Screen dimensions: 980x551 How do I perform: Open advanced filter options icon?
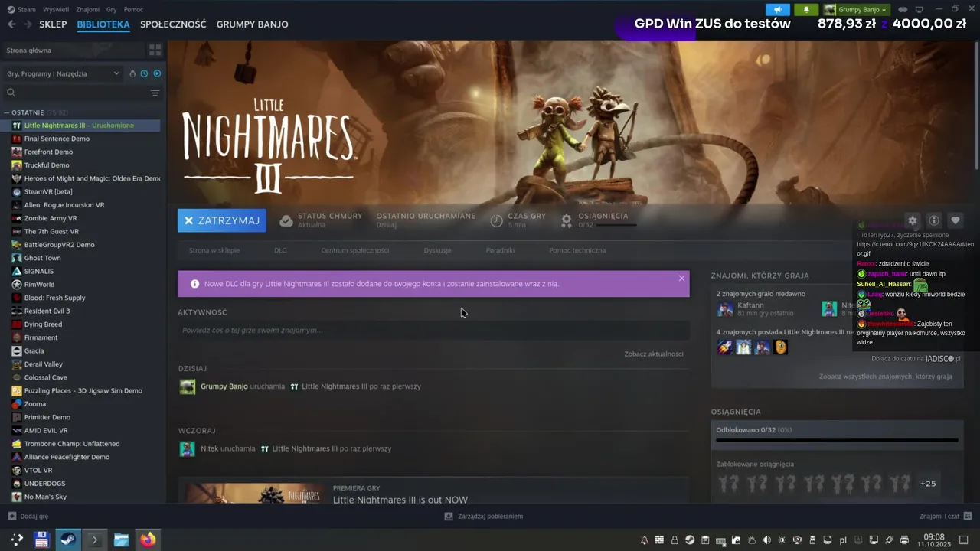tap(155, 93)
